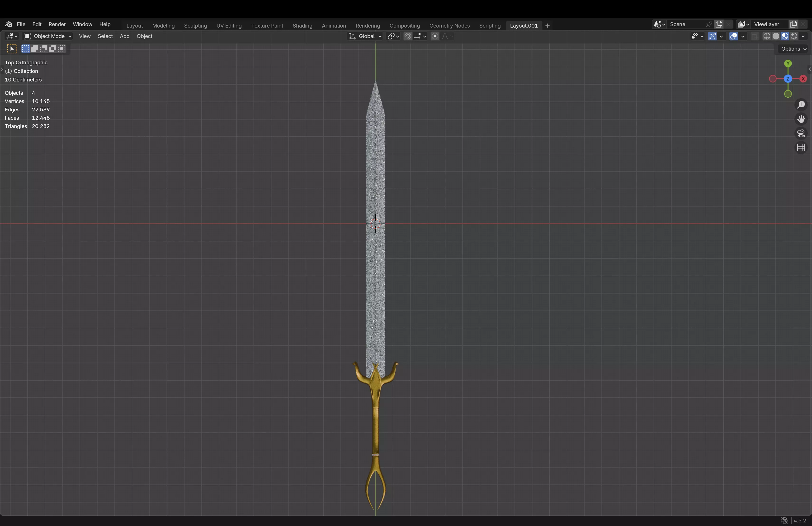
Task: Set selection mode to intersect
Action: 62,49
